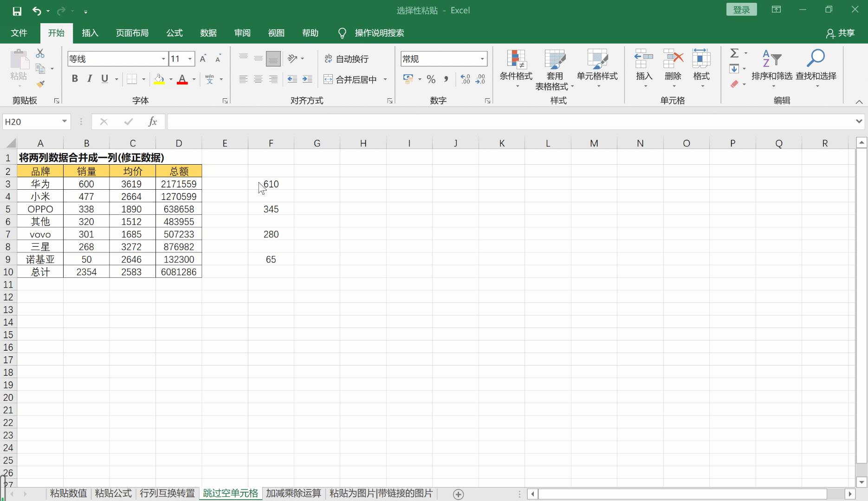Screen dimensions: 868x501
Task: Click the yellow fill color swatch
Action: 159,79
